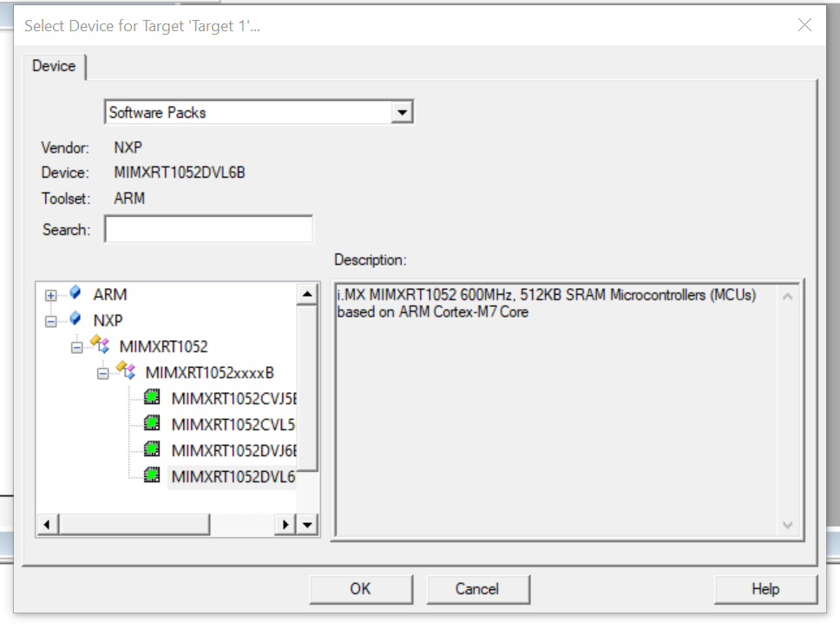
Task: Focus the Search input field
Action: (x=208, y=229)
